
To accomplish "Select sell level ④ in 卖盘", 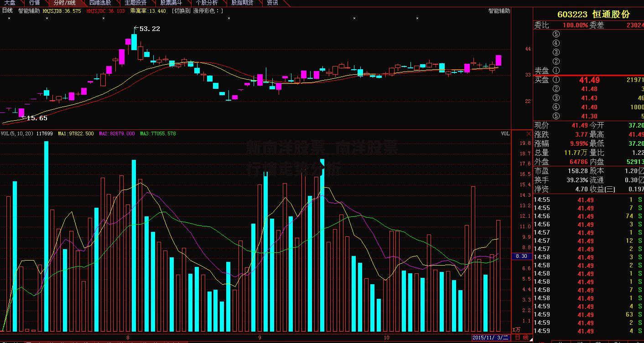I will coord(556,43).
